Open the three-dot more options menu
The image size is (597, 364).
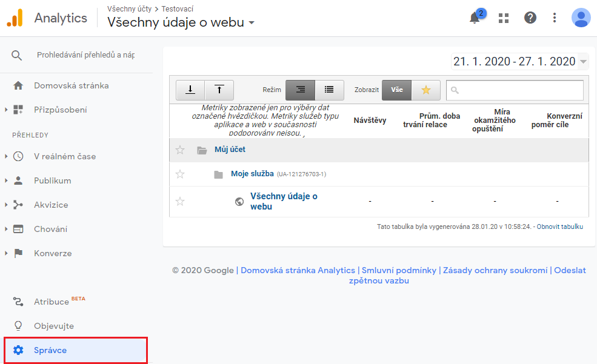coord(555,18)
